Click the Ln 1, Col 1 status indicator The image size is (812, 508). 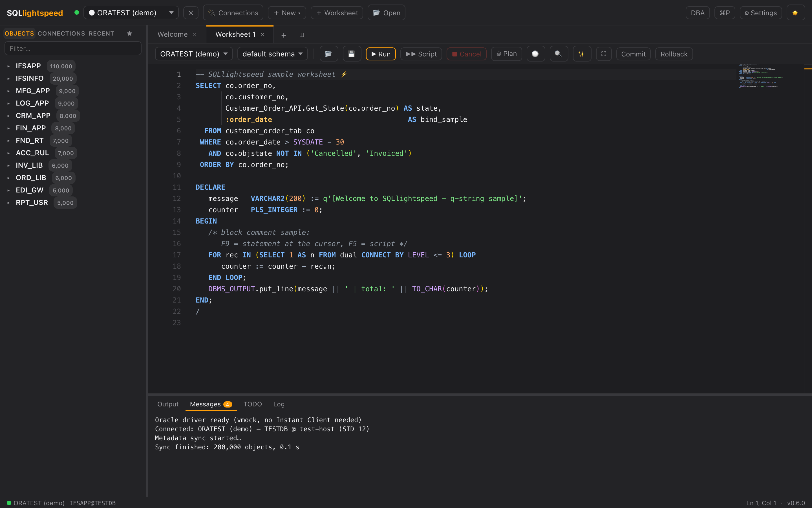click(761, 503)
